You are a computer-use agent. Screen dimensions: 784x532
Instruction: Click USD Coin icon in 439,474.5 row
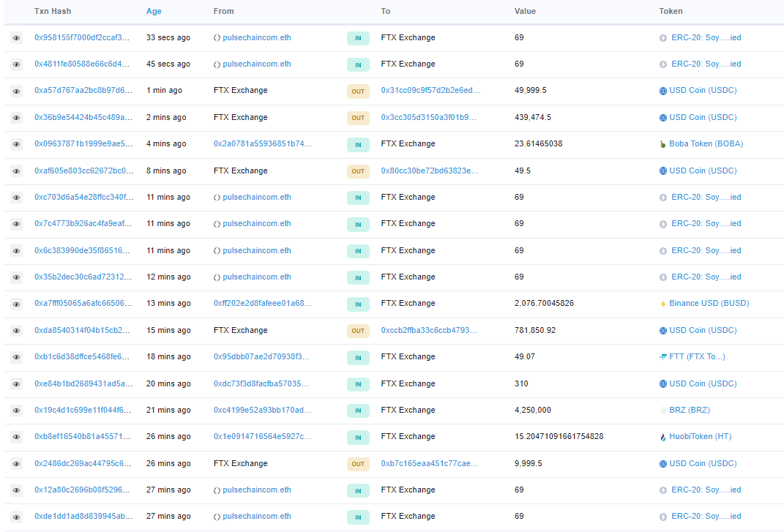(x=663, y=118)
